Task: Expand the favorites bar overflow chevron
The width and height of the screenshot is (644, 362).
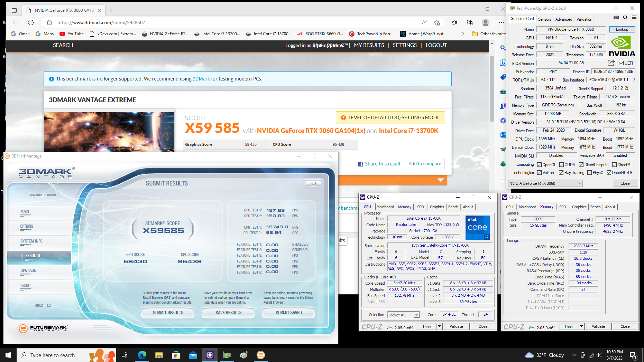Action: 462,34
